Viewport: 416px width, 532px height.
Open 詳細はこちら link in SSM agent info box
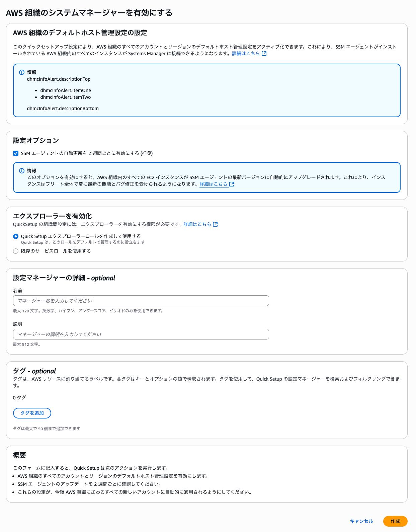(x=214, y=184)
